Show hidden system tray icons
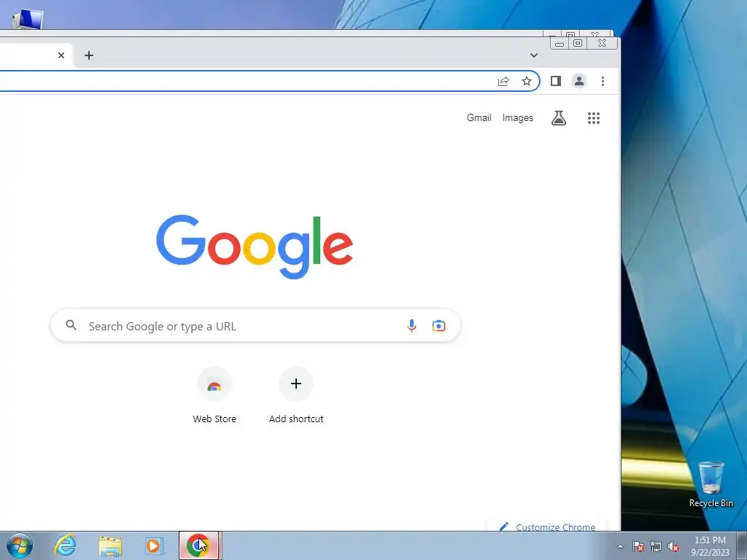747x560 pixels. [x=620, y=546]
